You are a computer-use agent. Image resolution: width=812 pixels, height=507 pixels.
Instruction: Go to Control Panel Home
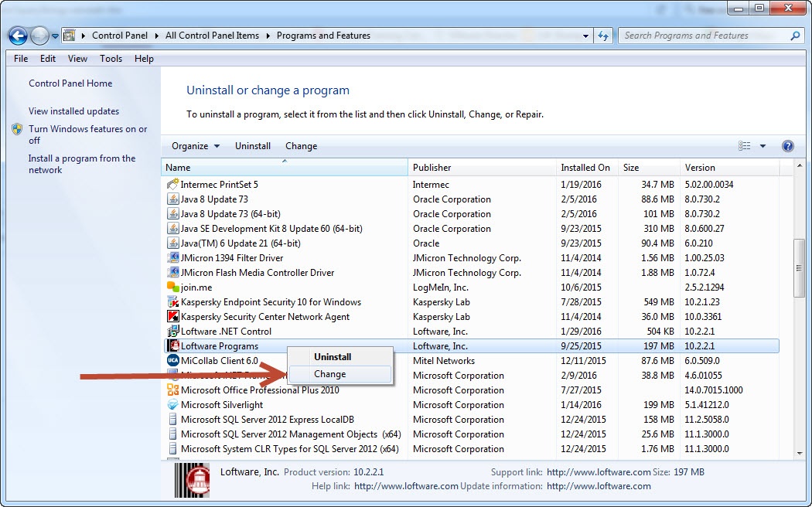click(70, 83)
